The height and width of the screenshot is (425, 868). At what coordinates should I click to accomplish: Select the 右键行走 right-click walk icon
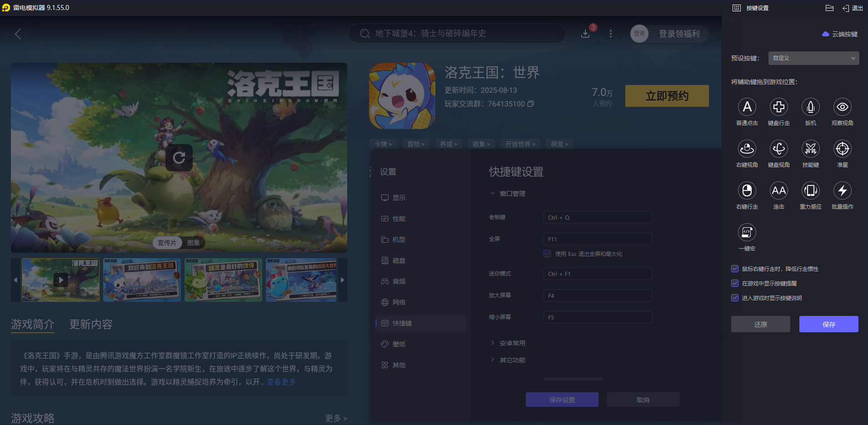tap(747, 190)
